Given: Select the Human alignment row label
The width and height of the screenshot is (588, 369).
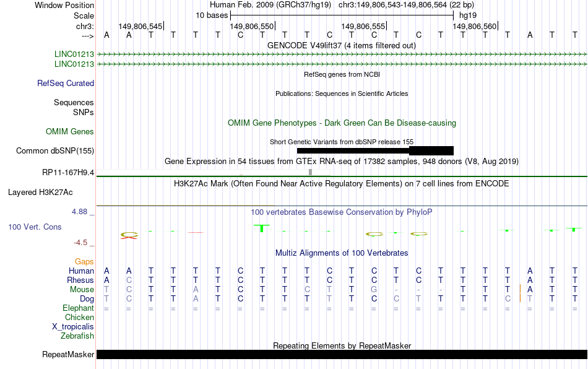Looking at the screenshot, I should coord(81,271).
